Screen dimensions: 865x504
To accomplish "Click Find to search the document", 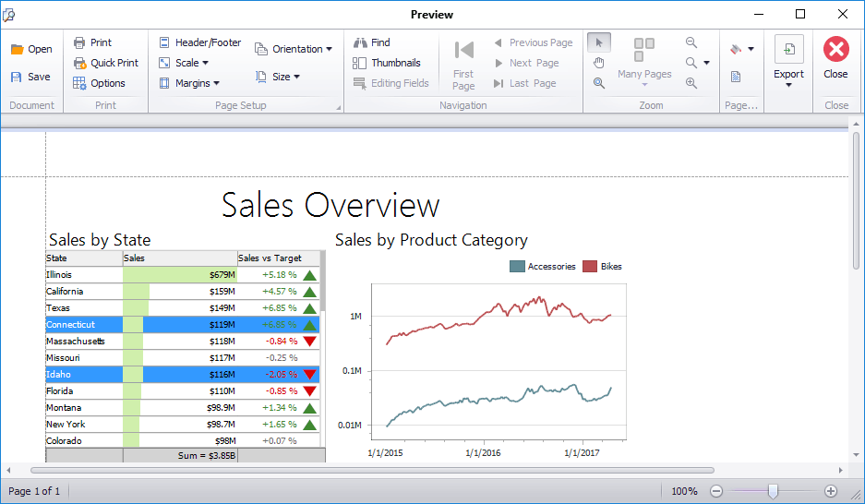I will pyautogui.click(x=372, y=42).
